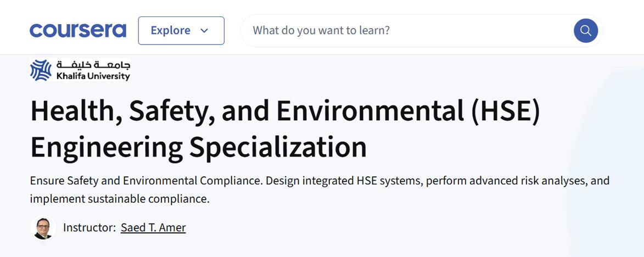Open the Saed T. Amer instructor link
Image resolution: width=644 pixels, height=257 pixels.
pos(153,227)
